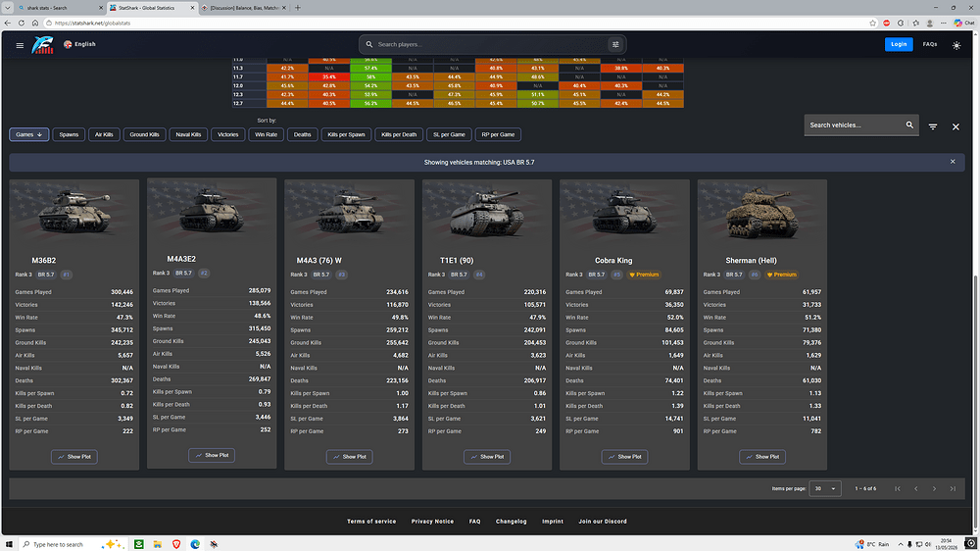Show Plot for M4A3 (76) W
The image size is (980, 551).
(x=350, y=457)
